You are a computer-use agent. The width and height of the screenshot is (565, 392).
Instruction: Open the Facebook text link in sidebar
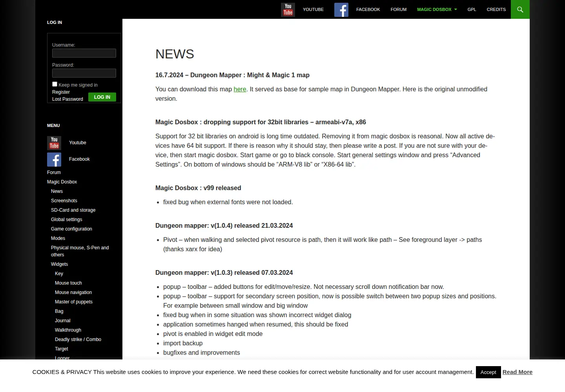click(79, 159)
